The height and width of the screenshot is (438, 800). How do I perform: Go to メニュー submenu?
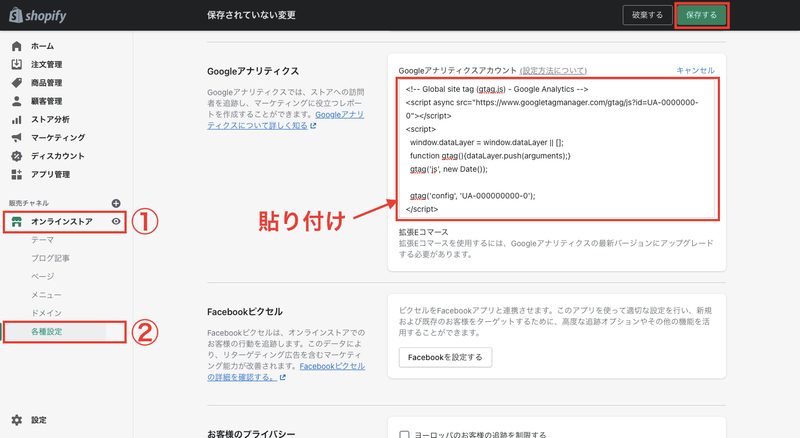click(46, 295)
